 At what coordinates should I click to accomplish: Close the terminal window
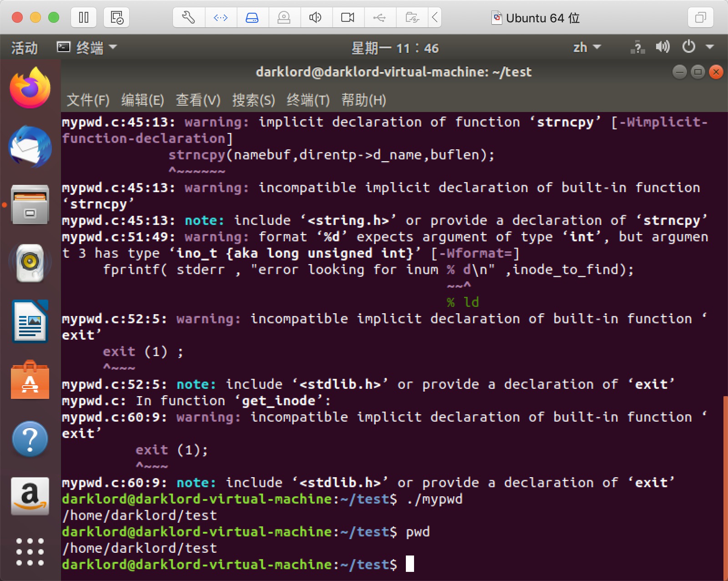click(716, 72)
